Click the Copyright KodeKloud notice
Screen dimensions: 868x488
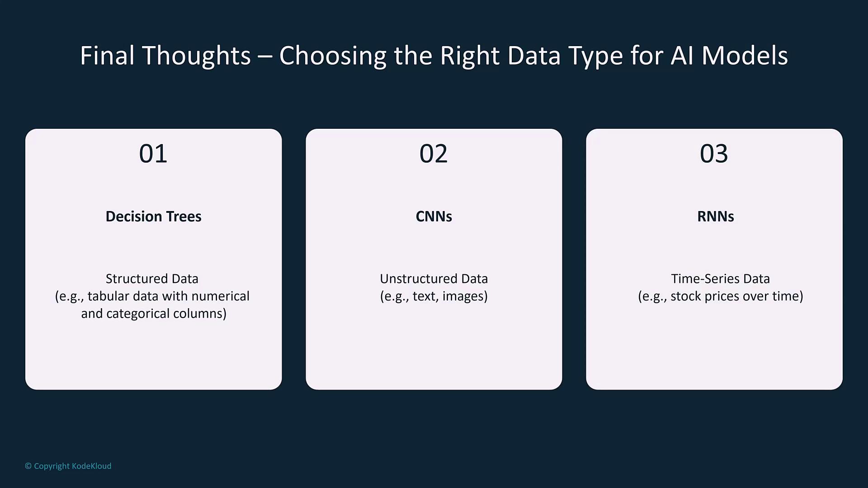(68, 466)
